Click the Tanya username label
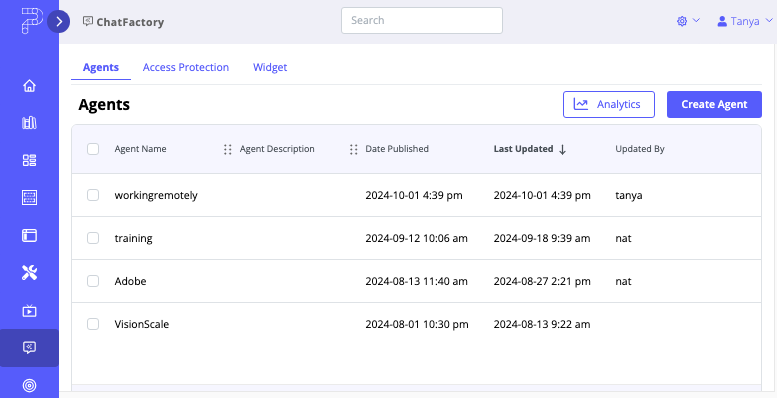 tap(745, 21)
